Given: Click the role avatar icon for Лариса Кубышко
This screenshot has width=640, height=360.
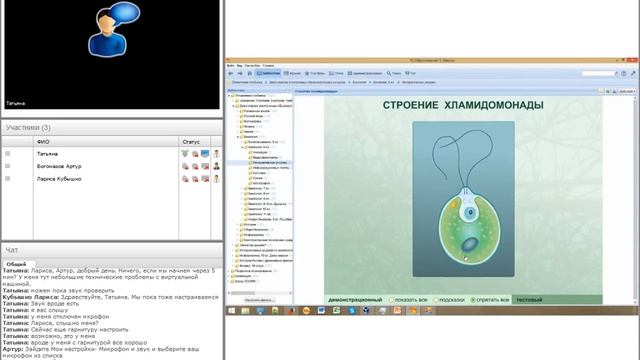Looking at the screenshot, I should (216, 179).
